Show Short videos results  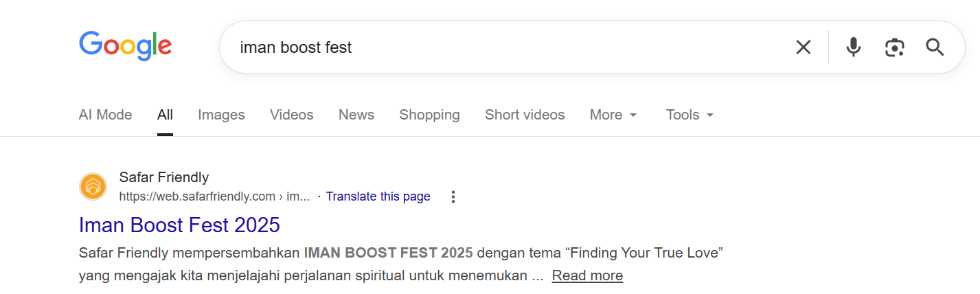[x=525, y=115]
